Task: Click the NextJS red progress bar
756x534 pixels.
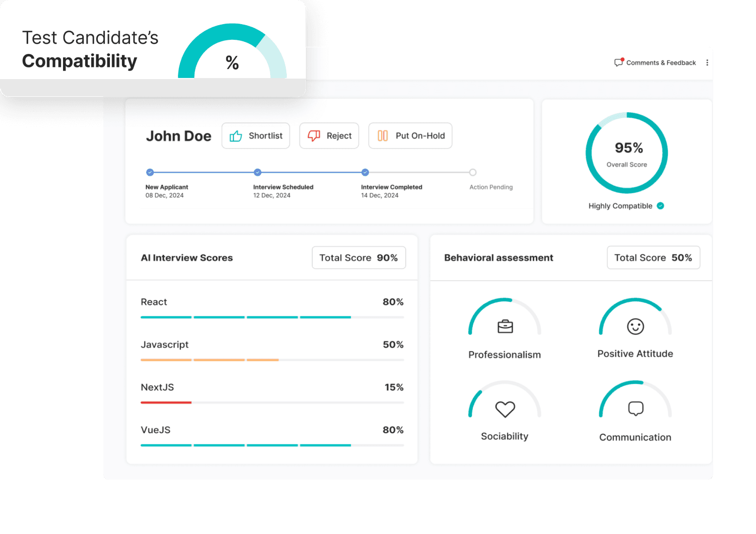Action: coord(166,403)
